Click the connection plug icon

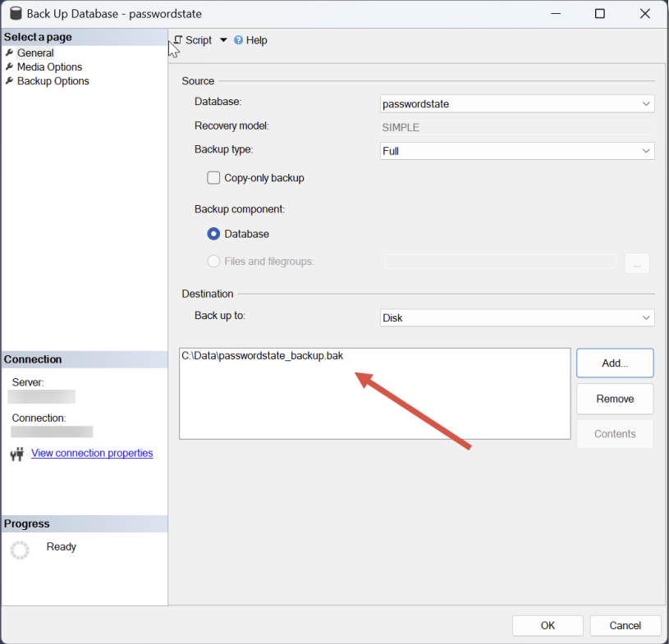(x=17, y=454)
